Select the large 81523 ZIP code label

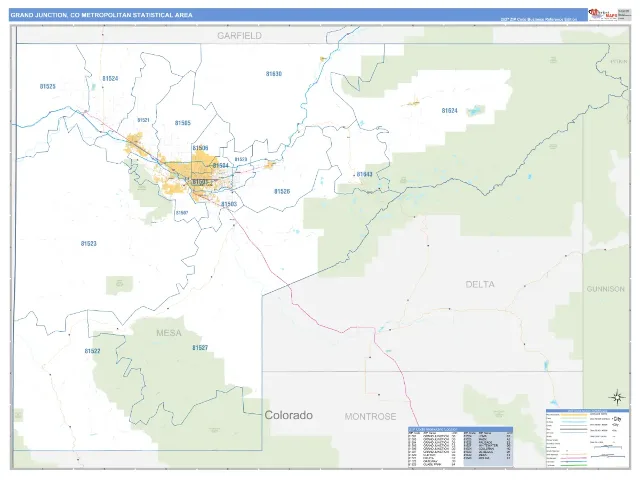(89, 244)
